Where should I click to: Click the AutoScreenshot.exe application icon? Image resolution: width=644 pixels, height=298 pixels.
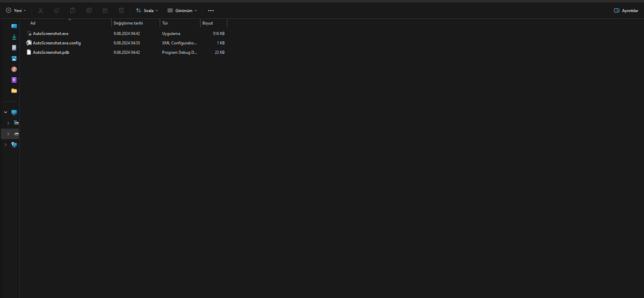(29, 33)
